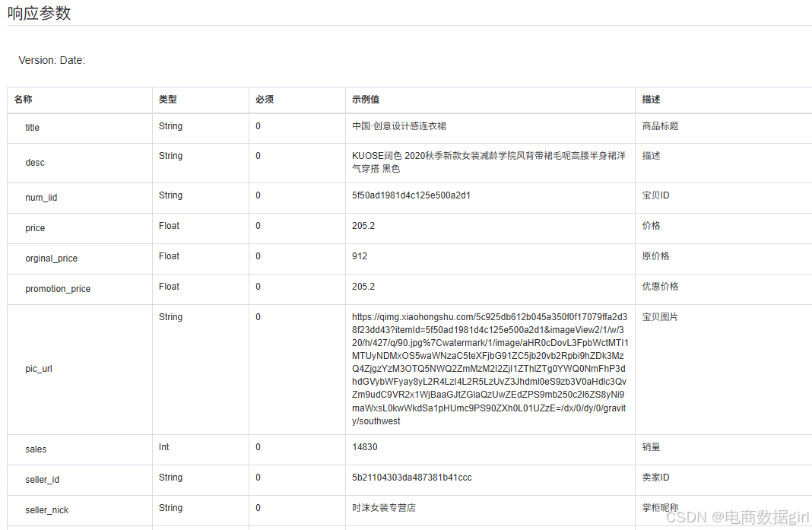Click the 205.2 value in promotion_price row
This screenshot has height=530, width=812.
click(363, 287)
